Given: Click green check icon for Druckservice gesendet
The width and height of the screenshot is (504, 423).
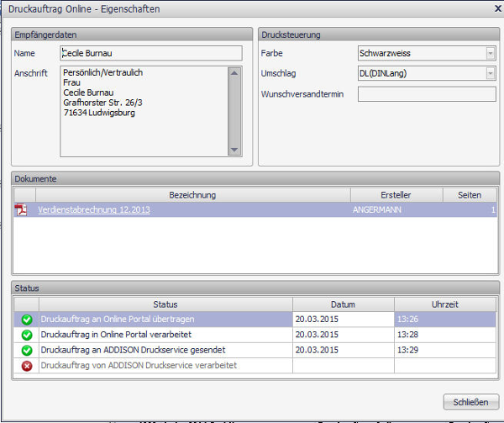Looking at the screenshot, I should pyautogui.click(x=27, y=350).
